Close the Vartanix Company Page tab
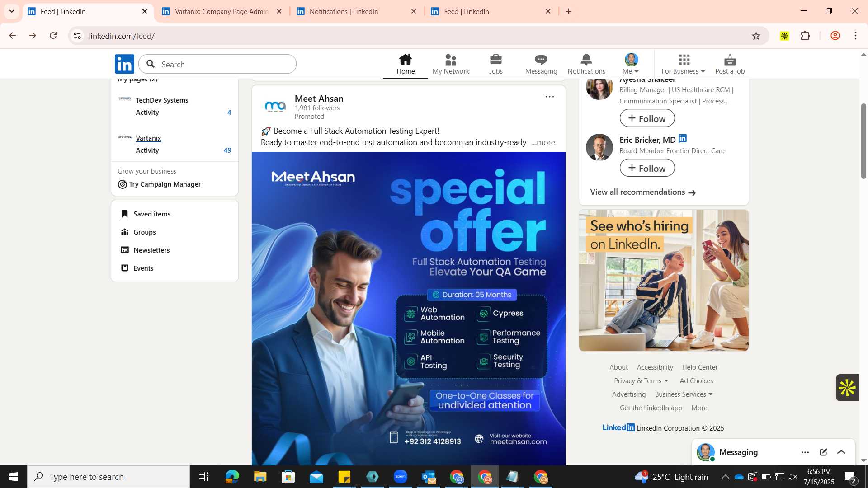868x488 pixels. 279,11
